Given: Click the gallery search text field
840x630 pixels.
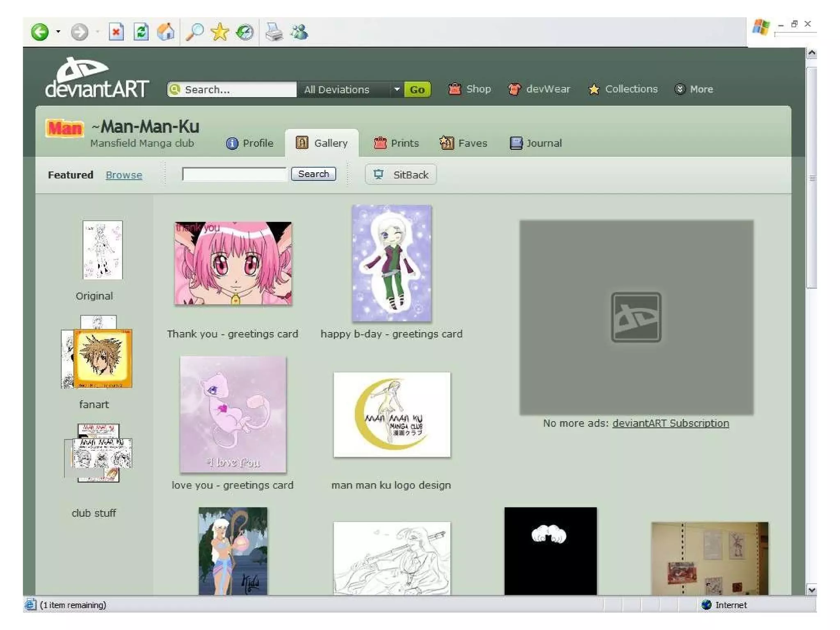Looking at the screenshot, I should pyautogui.click(x=234, y=174).
